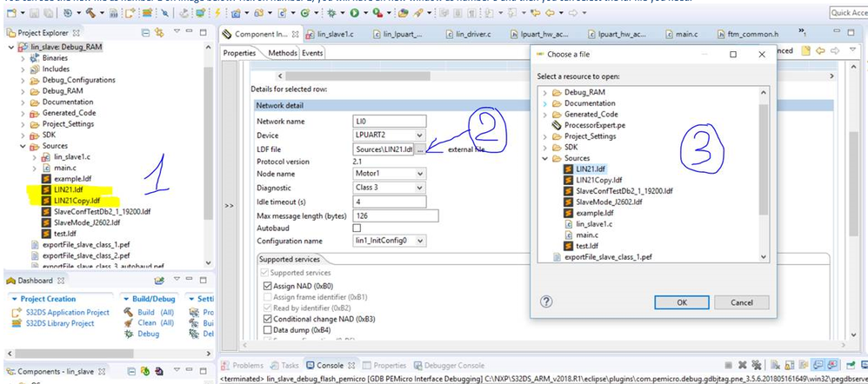This screenshot has width=868, height=384.
Task: Open the Diagnostic Class 3 dropdown
Action: coord(420,188)
